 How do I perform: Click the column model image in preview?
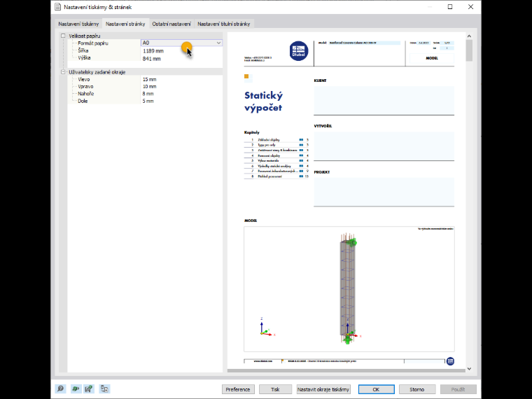pos(349,289)
